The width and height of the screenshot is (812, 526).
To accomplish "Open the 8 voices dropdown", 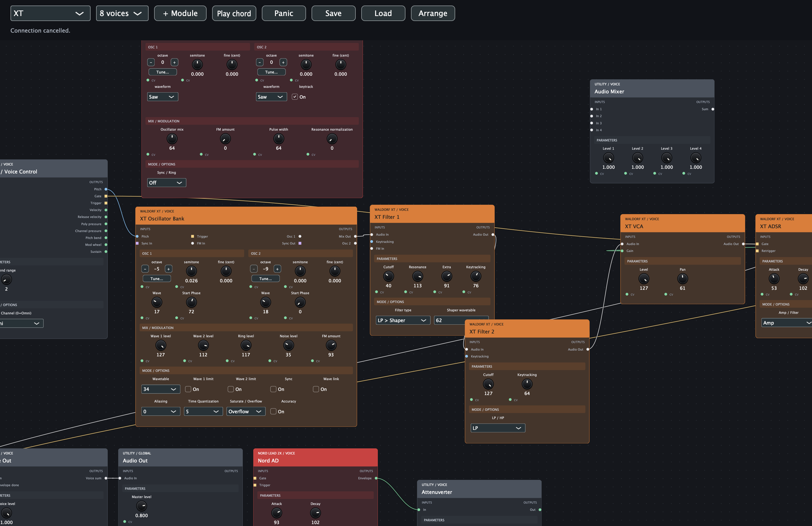I will click(122, 13).
